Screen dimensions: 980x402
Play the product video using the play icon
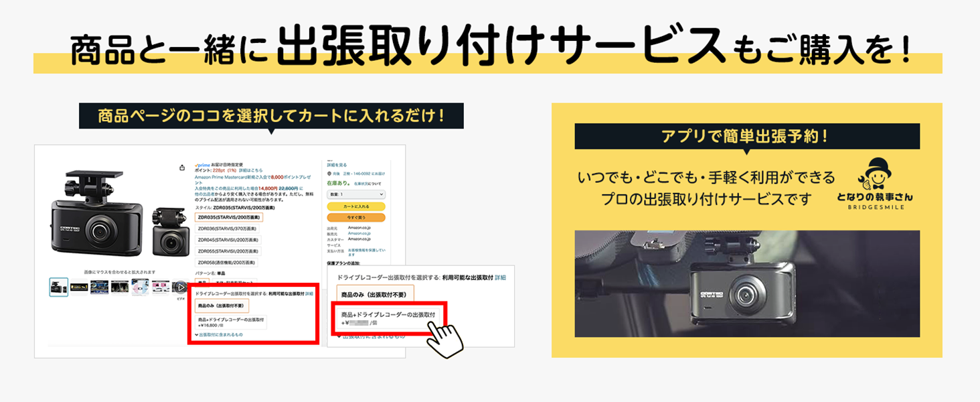(179, 287)
